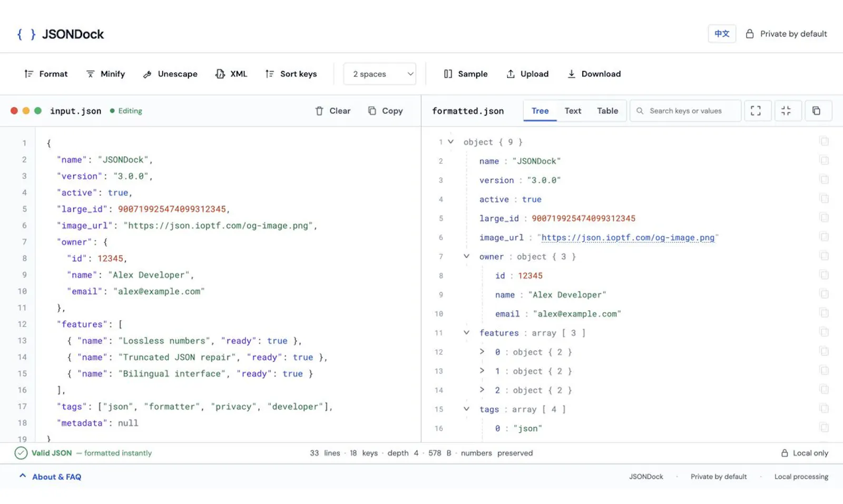
Task: Copy the email row value
Action: coord(824,313)
